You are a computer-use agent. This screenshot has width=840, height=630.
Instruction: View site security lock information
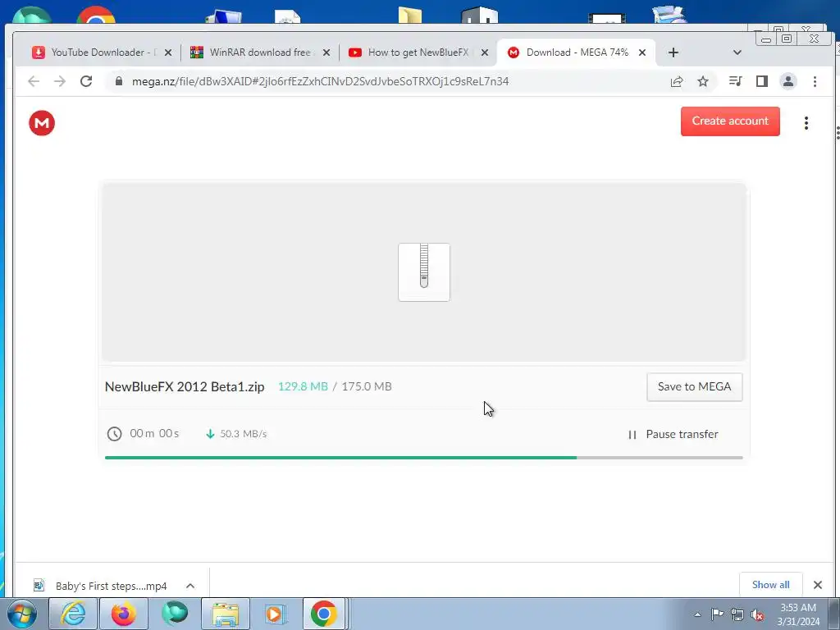pos(119,81)
